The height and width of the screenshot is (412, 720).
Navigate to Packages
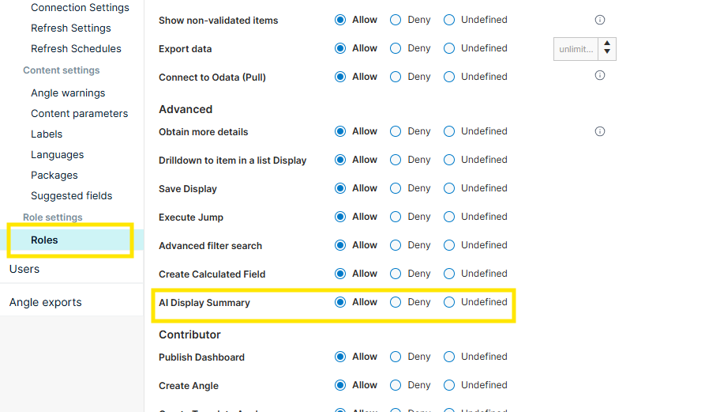click(x=54, y=175)
